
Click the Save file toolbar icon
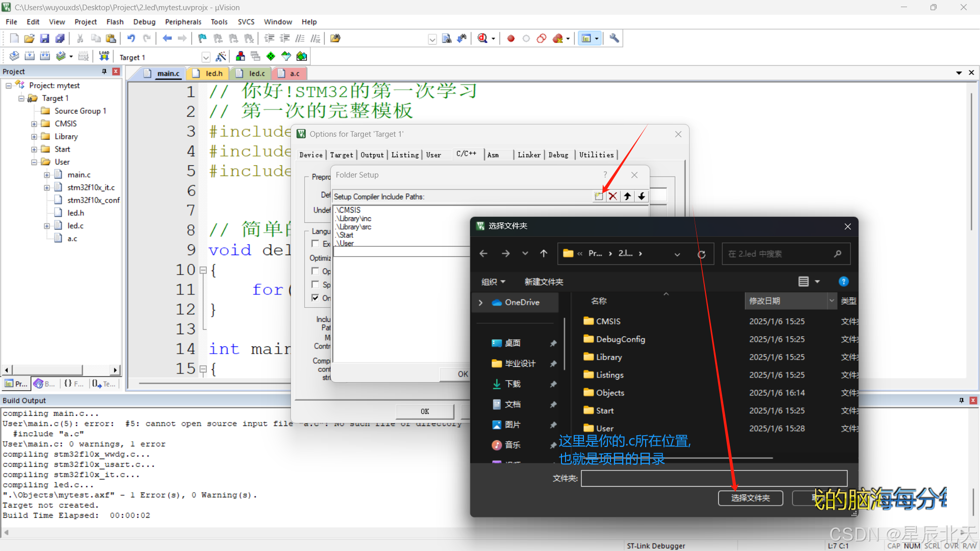point(45,38)
